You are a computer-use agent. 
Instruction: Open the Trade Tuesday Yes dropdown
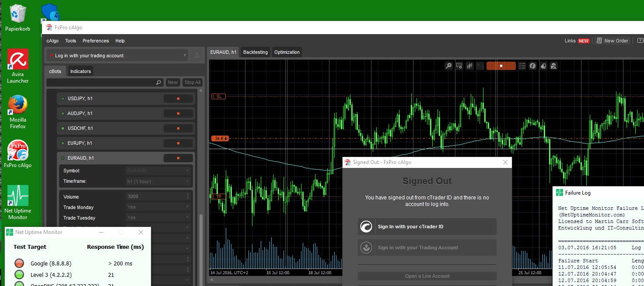click(x=158, y=218)
